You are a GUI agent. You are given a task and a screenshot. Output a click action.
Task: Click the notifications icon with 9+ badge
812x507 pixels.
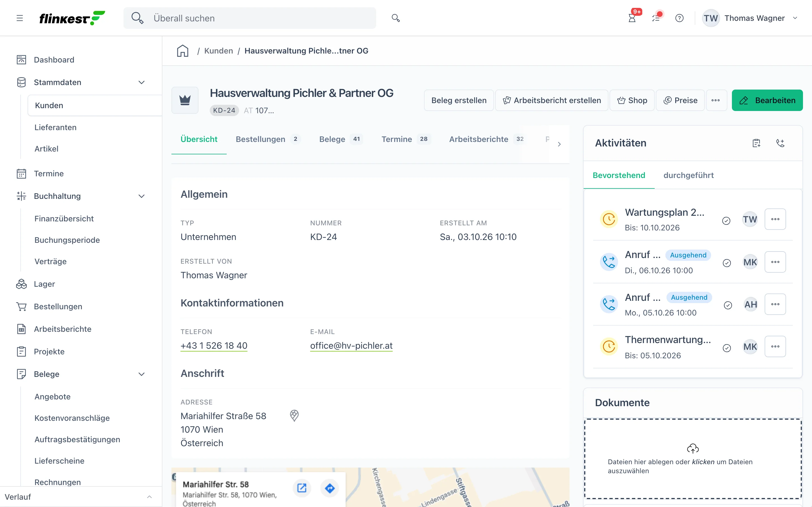coord(632,18)
